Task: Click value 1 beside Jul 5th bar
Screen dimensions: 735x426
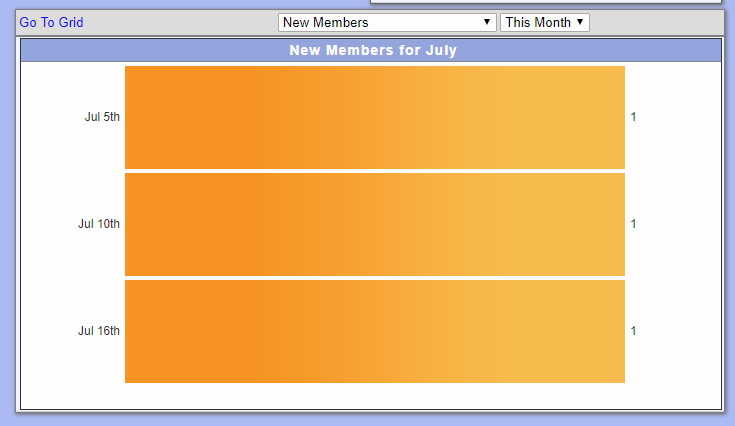Action: (633, 117)
